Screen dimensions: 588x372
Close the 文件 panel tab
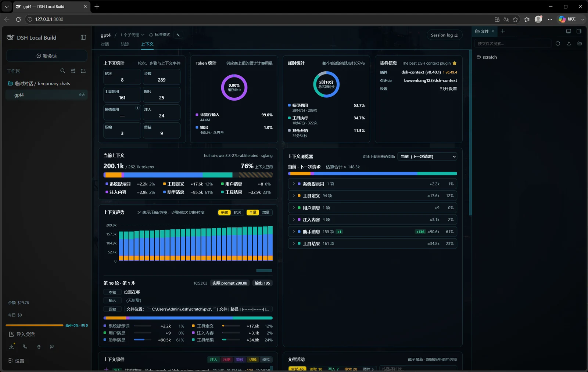point(493,31)
